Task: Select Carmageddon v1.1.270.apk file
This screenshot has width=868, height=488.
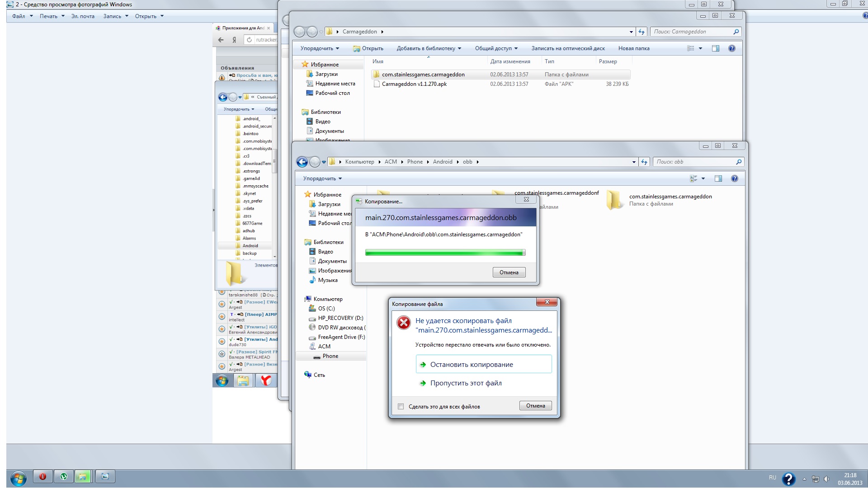Action: click(414, 84)
